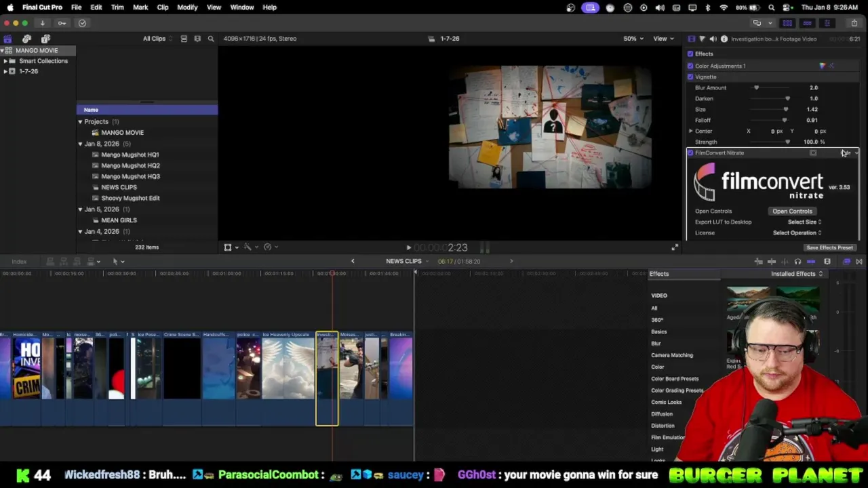Disable the Color Adjustments 1 checkbox
868x488 pixels.
click(x=690, y=66)
